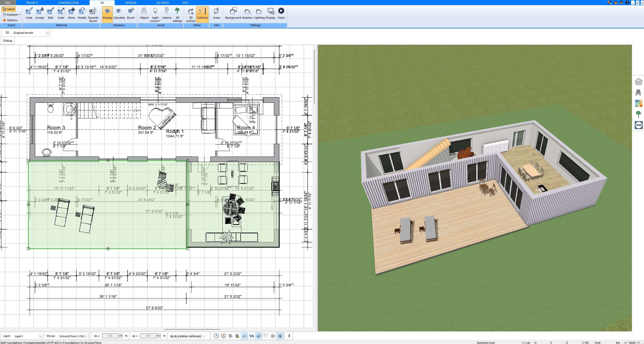Open the Areas info tool
The image size is (644, 344).
tap(216, 14)
